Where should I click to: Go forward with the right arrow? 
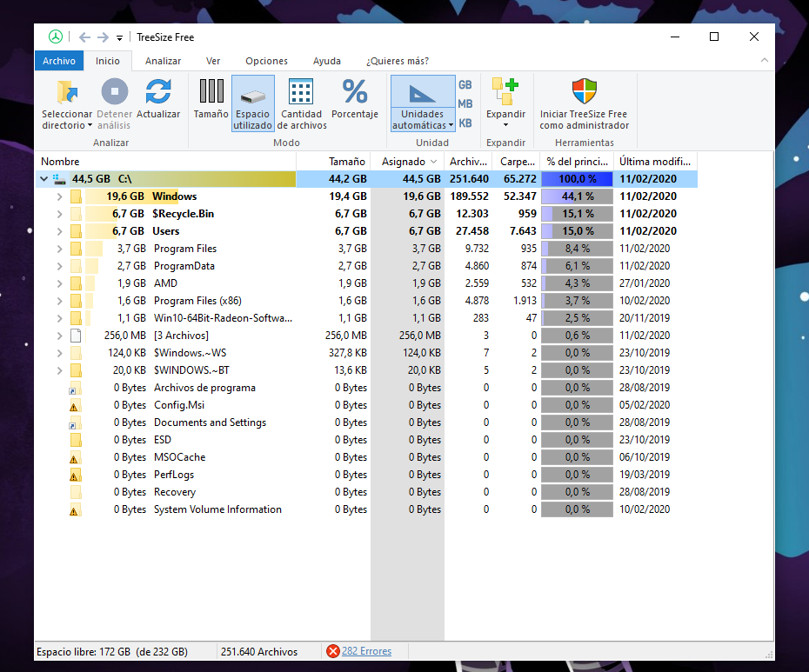pos(103,37)
